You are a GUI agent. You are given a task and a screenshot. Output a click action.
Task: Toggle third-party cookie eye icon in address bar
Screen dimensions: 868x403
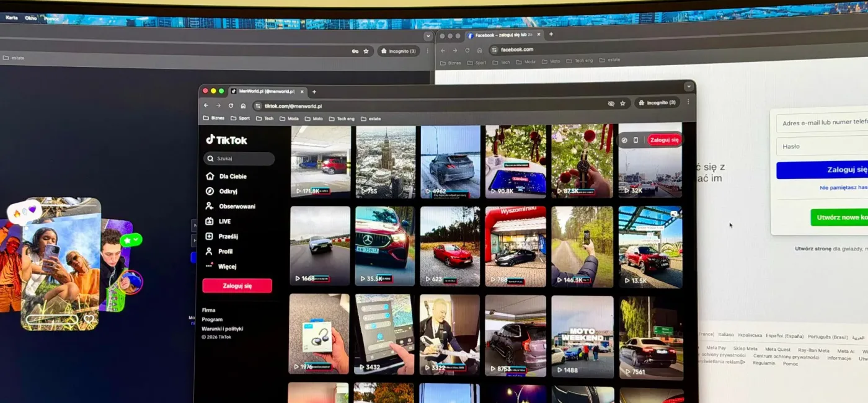pos(611,104)
